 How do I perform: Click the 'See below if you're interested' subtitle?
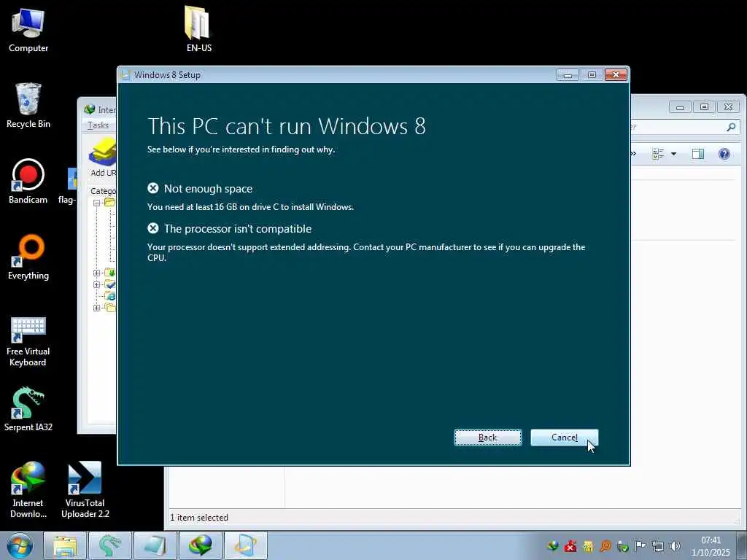click(241, 149)
